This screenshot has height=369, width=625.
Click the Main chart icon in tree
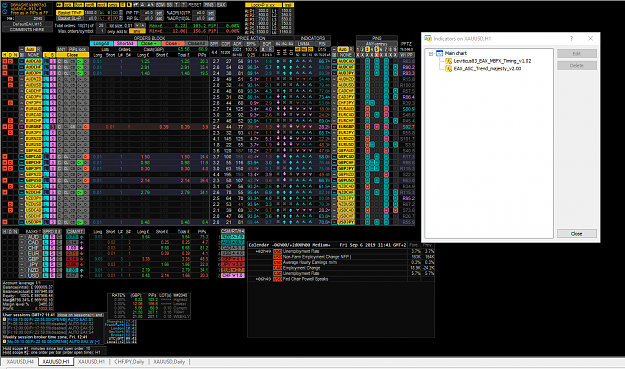[x=440, y=53]
